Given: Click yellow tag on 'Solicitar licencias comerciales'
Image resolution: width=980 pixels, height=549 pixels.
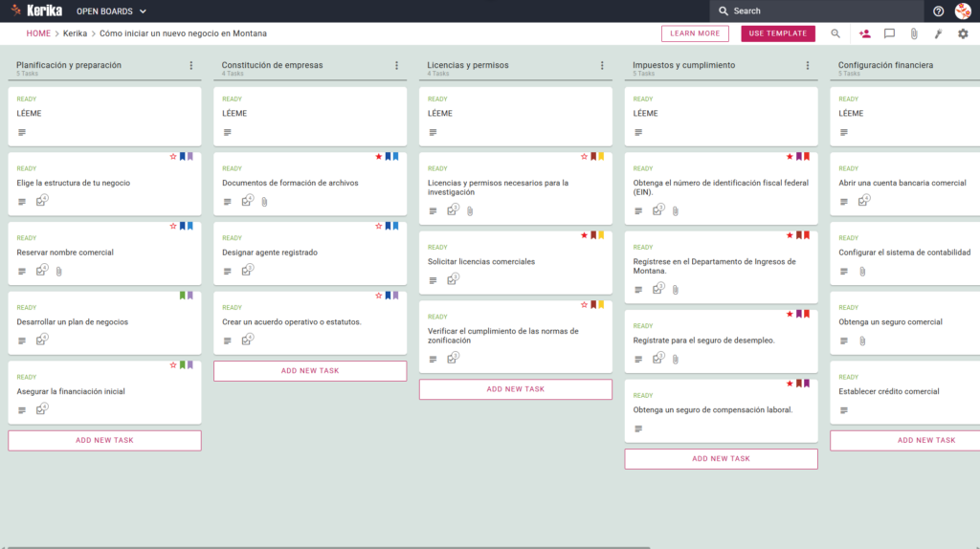Looking at the screenshot, I should point(601,235).
